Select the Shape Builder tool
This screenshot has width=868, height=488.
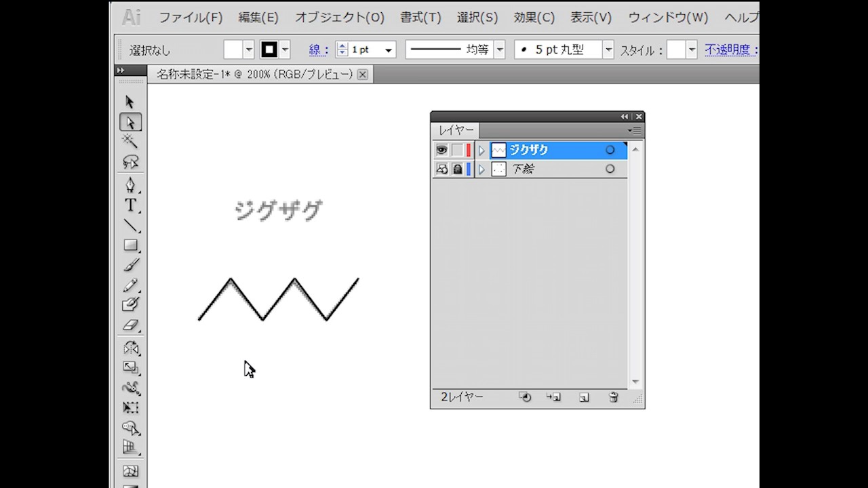(x=130, y=428)
